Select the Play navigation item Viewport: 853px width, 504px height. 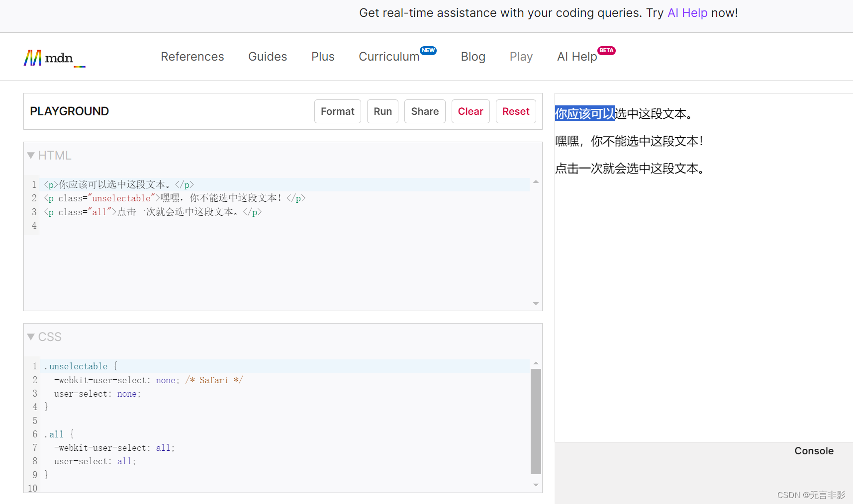(521, 57)
